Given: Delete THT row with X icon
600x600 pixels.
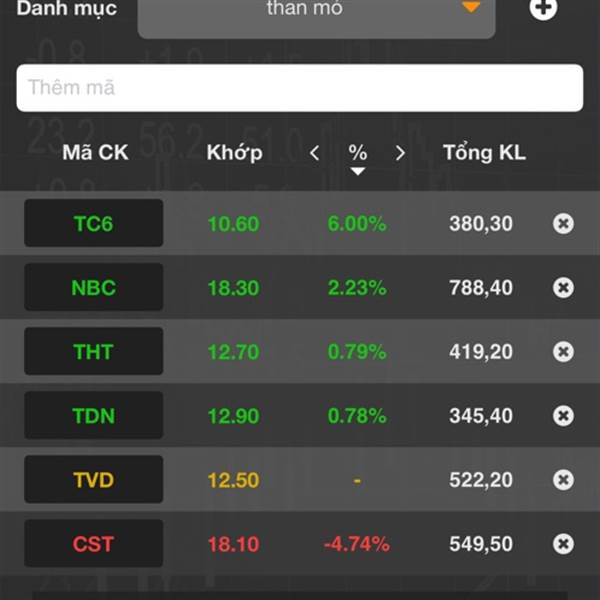Looking at the screenshot, I should [563, 352].
